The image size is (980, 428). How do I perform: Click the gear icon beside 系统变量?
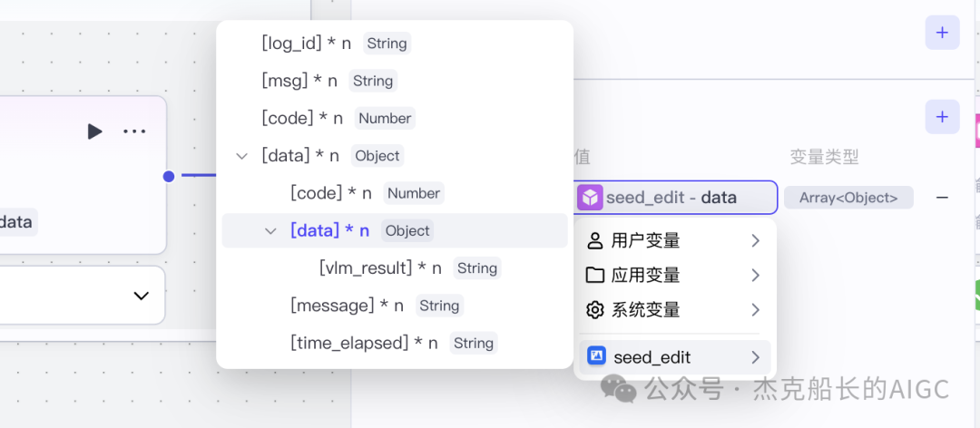pyautogui.click(x=595, y=309)
